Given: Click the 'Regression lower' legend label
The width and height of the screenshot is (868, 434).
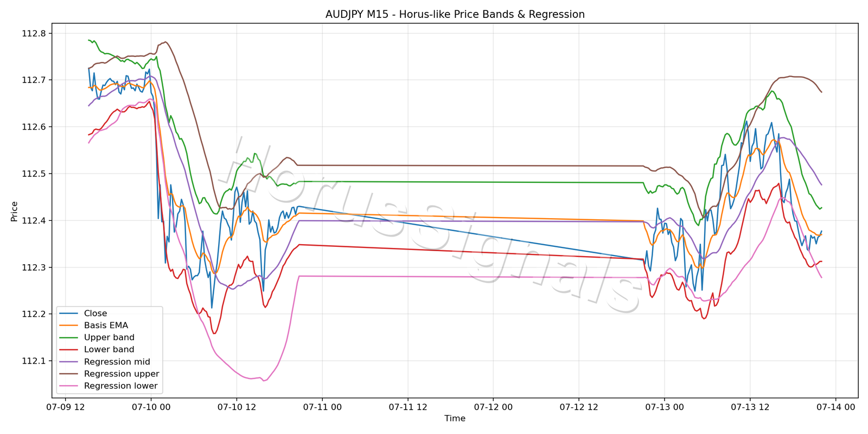Looking at the screenshot, I should tap(121, 386).
